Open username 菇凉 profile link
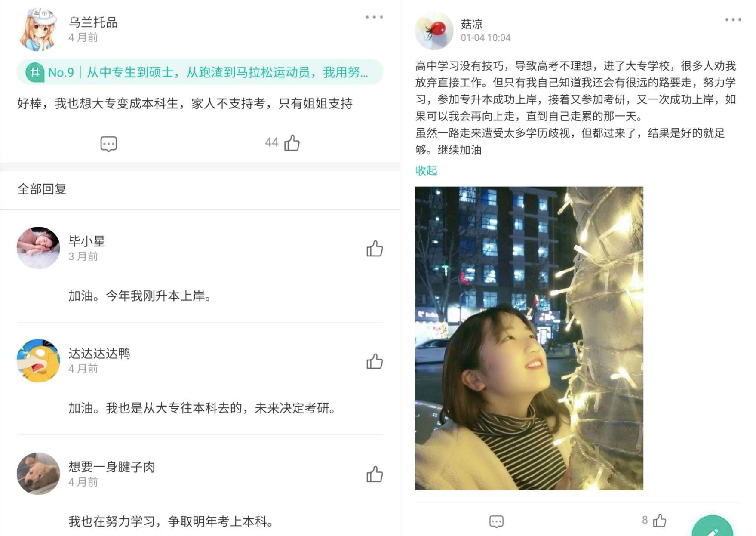 pyautogui.click(x=471, y=24)
